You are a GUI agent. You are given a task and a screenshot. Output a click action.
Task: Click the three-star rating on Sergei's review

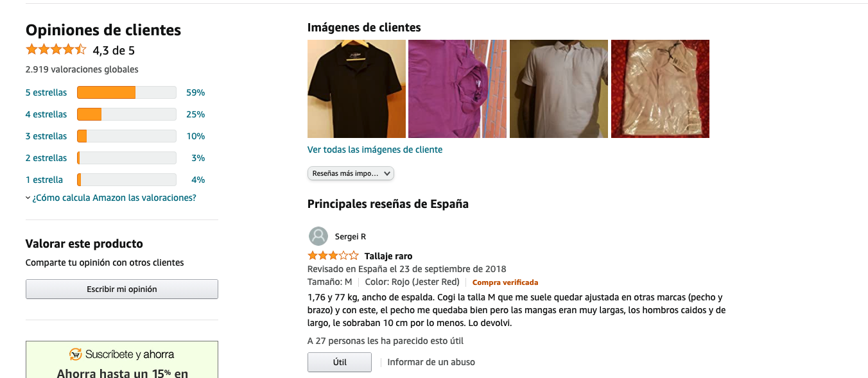(333, 255)
